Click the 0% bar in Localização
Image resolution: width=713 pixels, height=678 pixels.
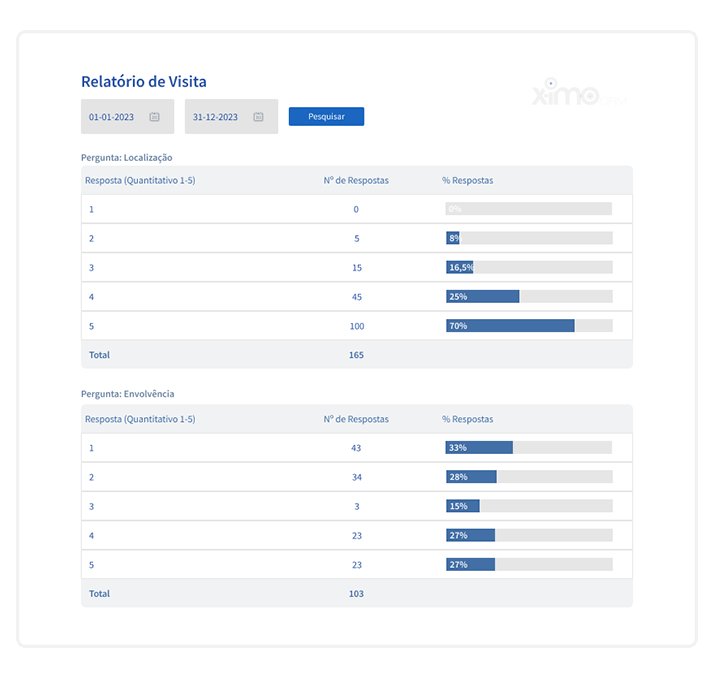pyautogui.click(x=528, y=209)
